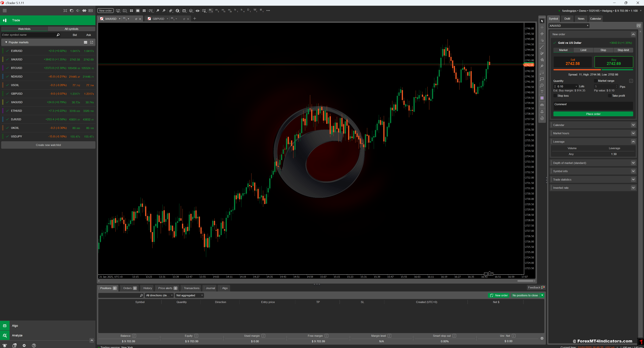The image size is (644, 348).
Task: Click the Algo panel icon in sidebar
Action: click(x=5, y=326)
